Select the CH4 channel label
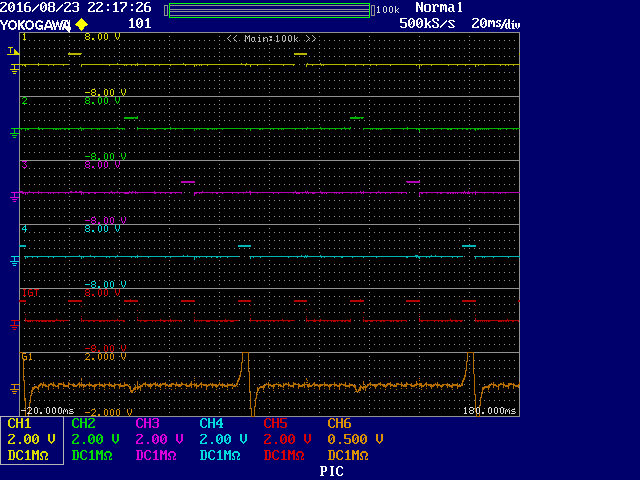 211,424
